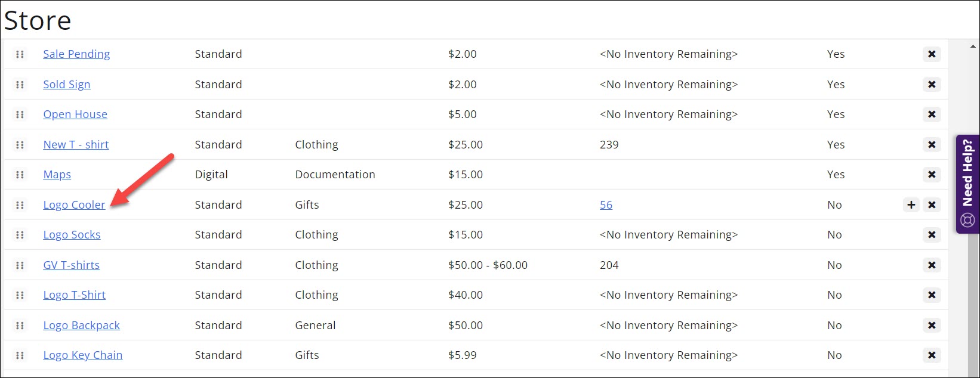Click the plus icon on Logo Cooler row

pos(911,205)
